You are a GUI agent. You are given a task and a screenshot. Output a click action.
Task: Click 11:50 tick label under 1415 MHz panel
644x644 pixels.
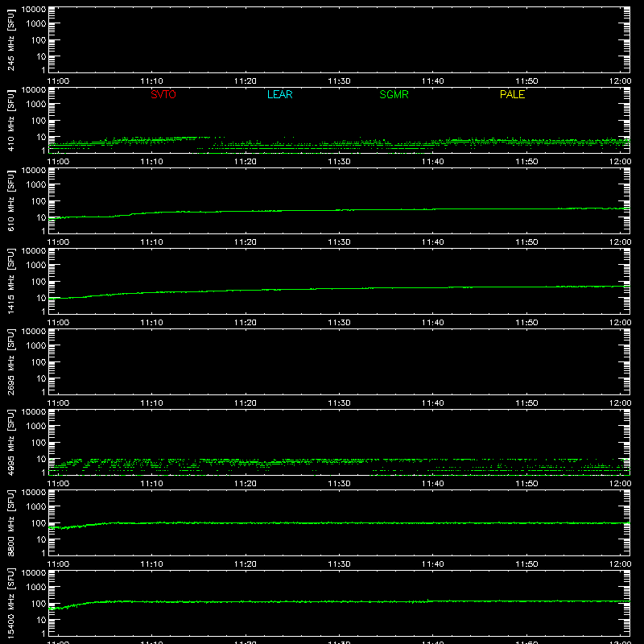click(526, 323)
